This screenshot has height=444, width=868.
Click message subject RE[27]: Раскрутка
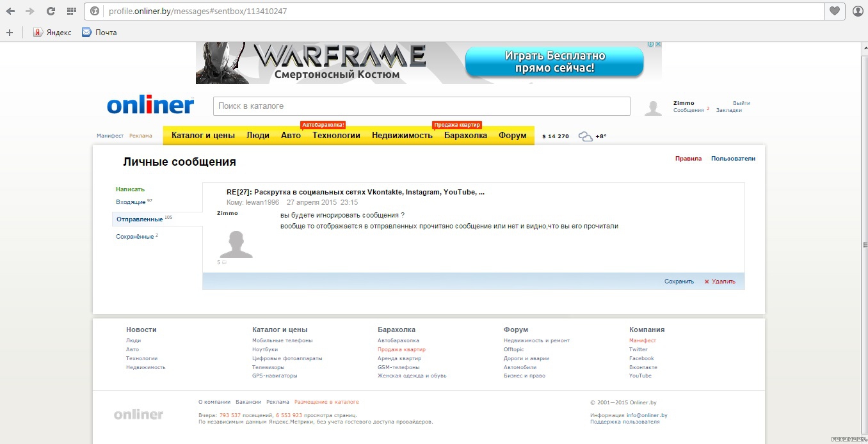pyautogui.click(x=355, y=192)
